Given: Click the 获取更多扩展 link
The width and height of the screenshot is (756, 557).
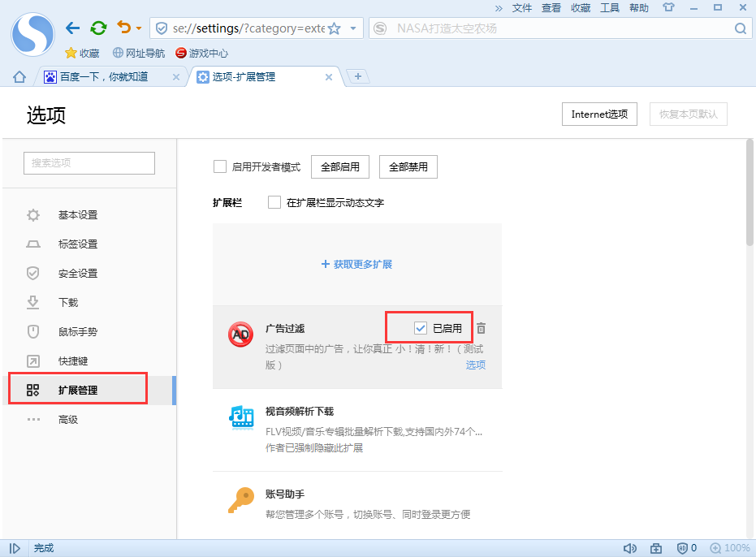Looking at the screenshot, I should pyautogui.click(x=356, y=265).
